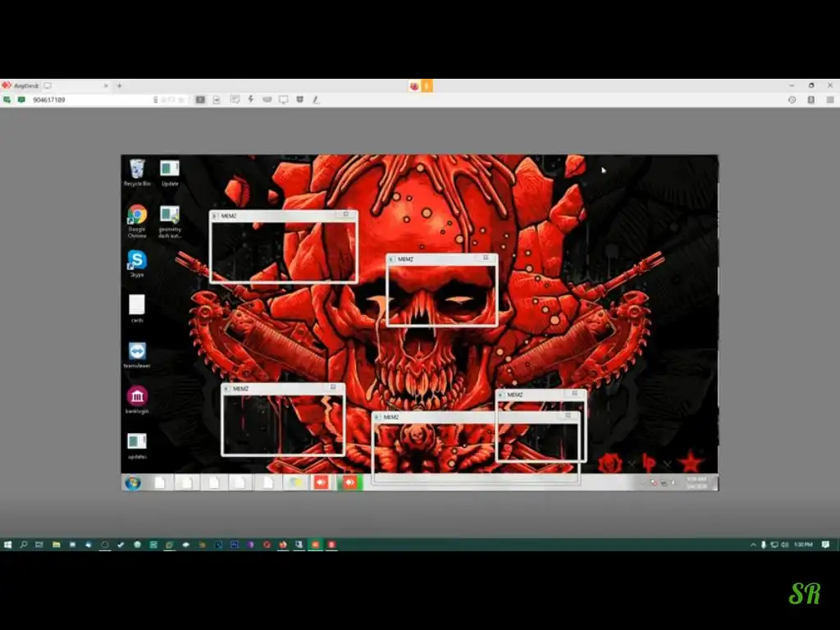
Task: Click the host volume tray icon
Action: (785, 545)
